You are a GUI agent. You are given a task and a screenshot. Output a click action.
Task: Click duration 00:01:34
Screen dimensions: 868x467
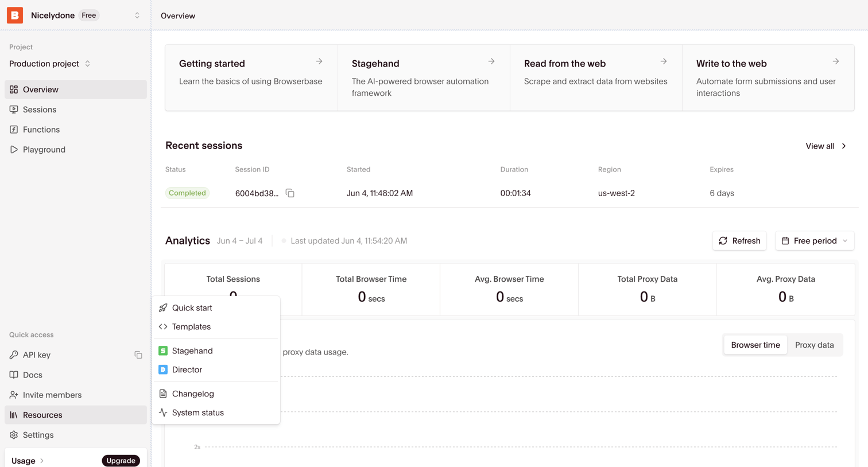(516, 193)
